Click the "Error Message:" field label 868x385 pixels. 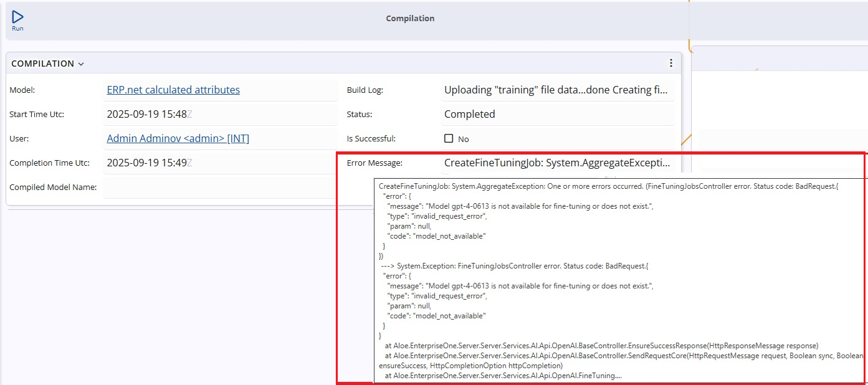click(x=374, y=163)
